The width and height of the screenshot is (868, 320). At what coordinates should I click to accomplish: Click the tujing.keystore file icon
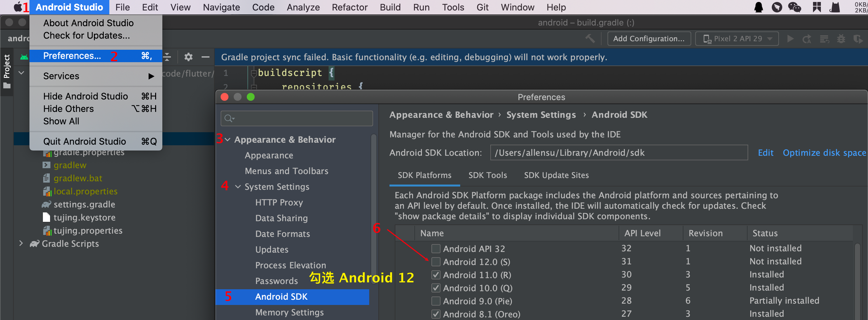pos(46,217)
